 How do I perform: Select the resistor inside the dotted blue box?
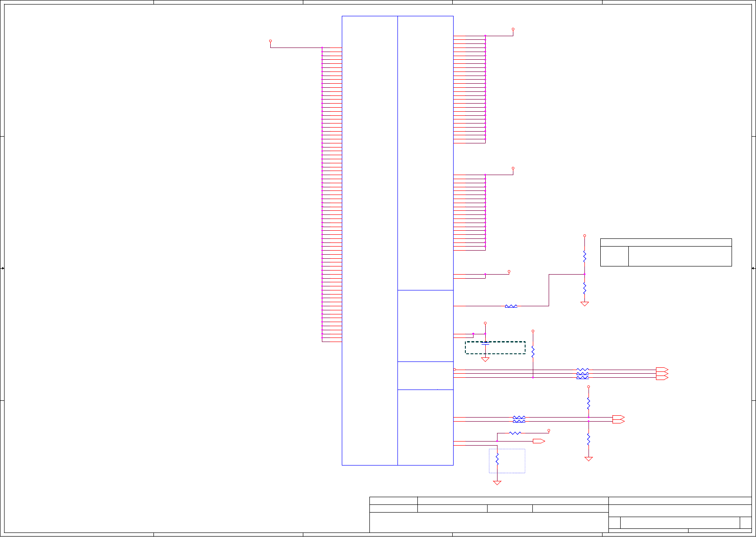[497, 459]
